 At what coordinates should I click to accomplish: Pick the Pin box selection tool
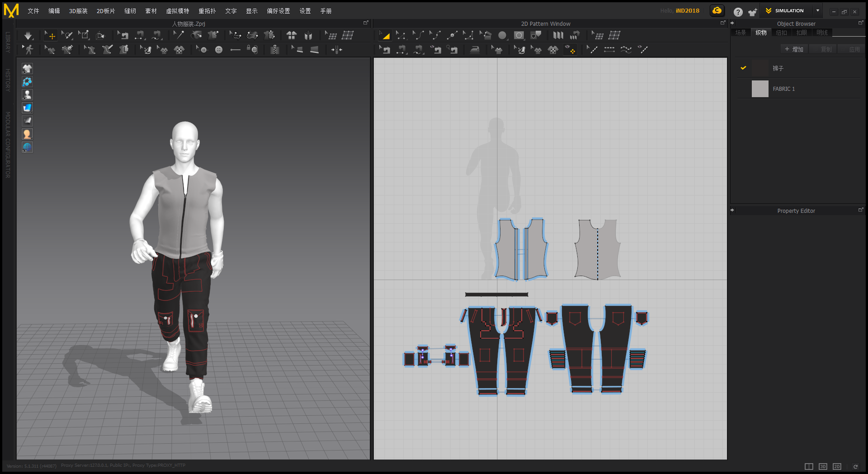click(x=84, y=35)
